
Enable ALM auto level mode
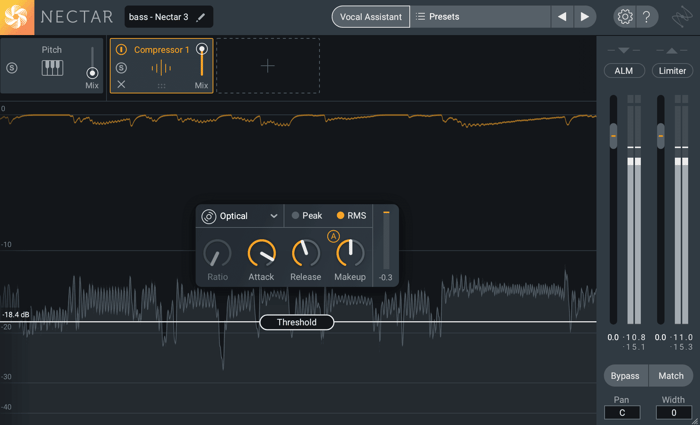(624, 71)
